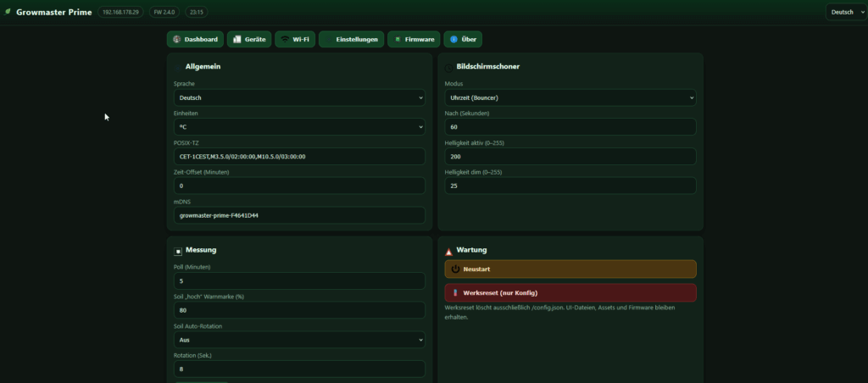Click the Wartung section heading
This screenshot has height=383, width=868.
[x=471, y=250]
